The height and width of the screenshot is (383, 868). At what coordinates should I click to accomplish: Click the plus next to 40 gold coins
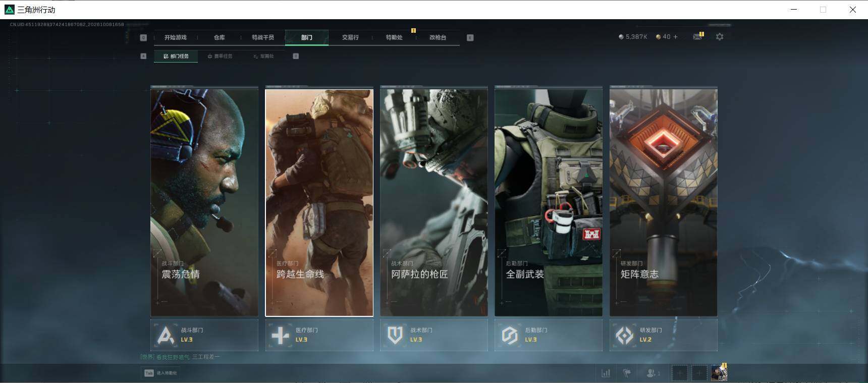click(676, 37)
